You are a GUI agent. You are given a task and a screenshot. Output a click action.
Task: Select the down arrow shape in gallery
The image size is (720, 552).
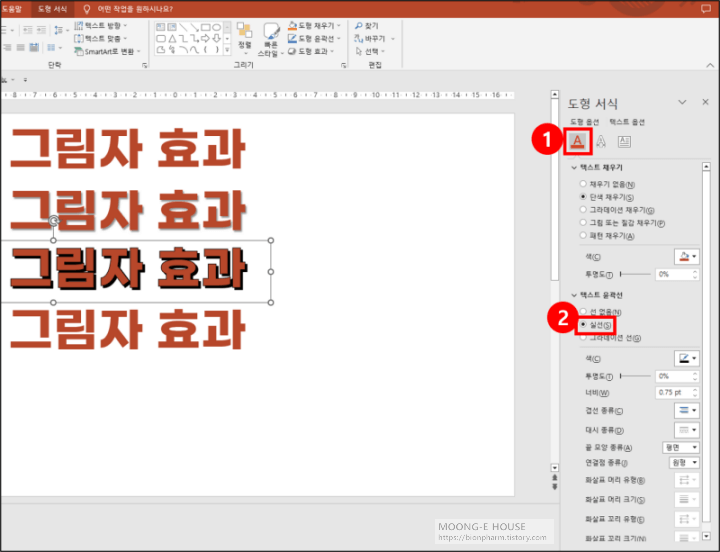pos(216,39)
